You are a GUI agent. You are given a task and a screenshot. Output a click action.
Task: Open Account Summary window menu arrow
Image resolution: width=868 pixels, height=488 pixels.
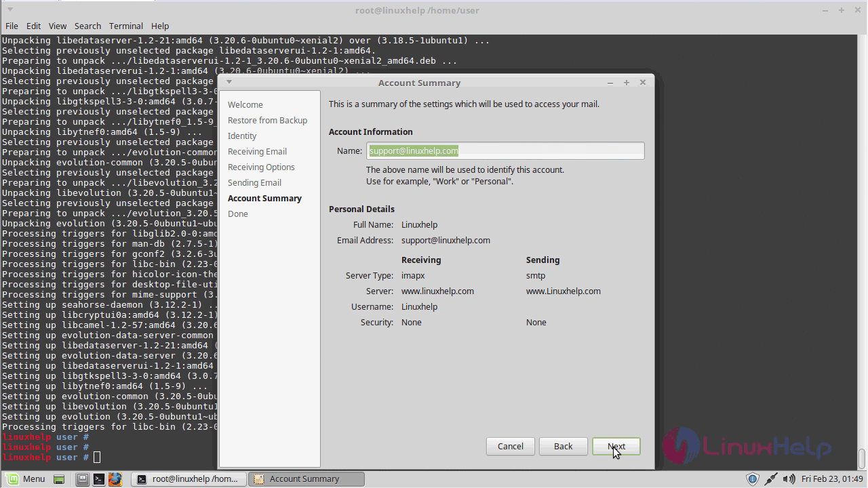(x=229, y=82)
